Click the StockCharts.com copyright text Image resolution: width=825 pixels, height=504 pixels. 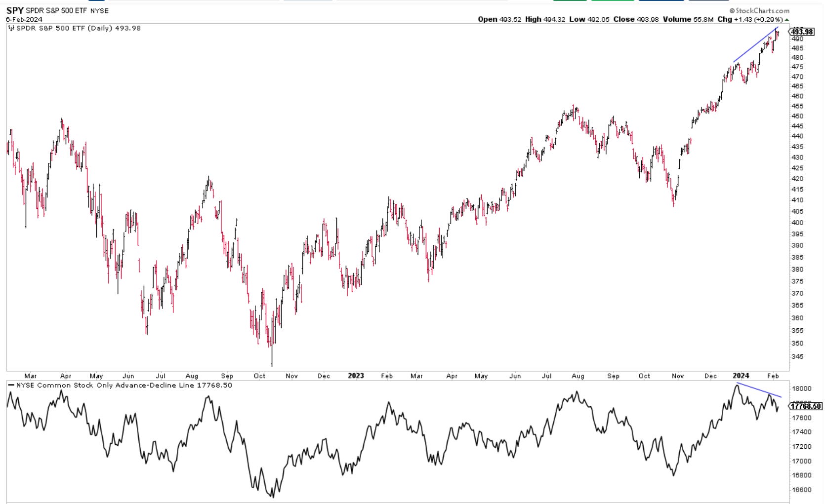coord(759,10)
